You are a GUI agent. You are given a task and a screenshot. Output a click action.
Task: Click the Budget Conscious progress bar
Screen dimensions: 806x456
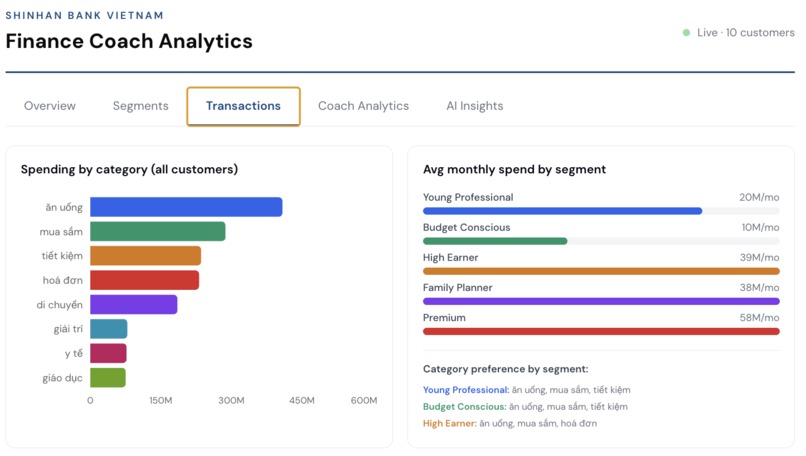pyautogui.click(x=601, y=241)
